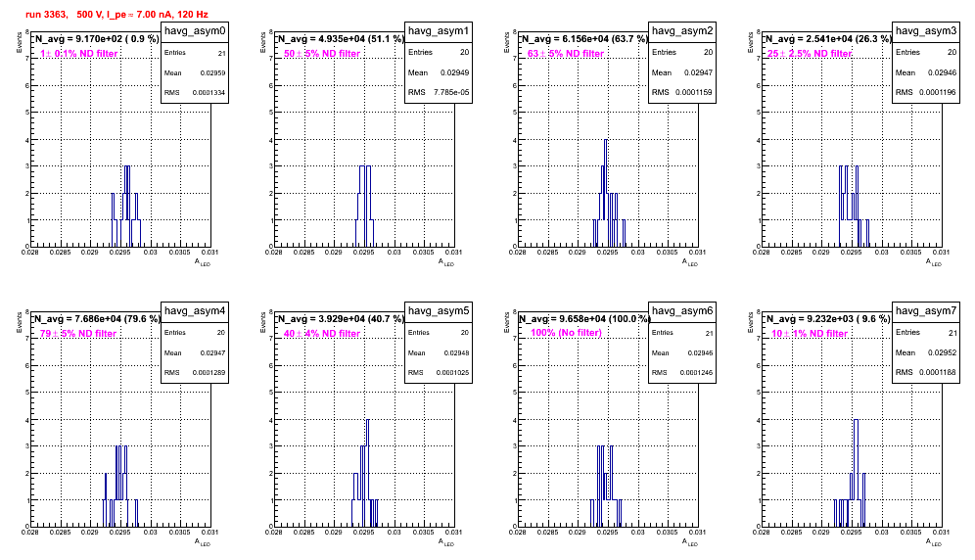Select the havg_asym0 stats box title

click(x=195, y=31)
